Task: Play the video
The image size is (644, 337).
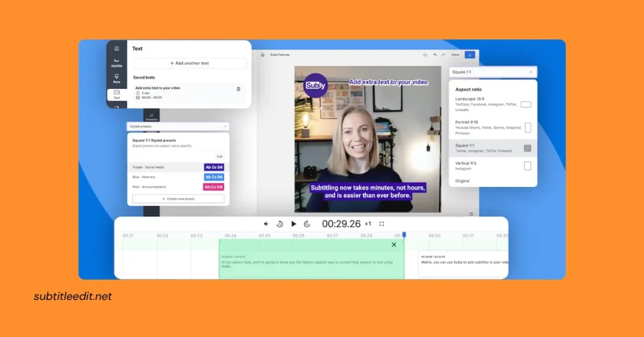Action: click(294, 224)
